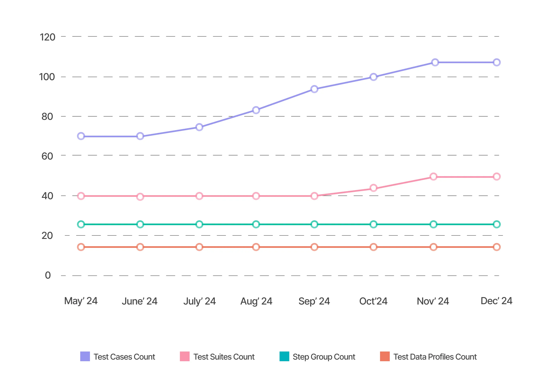Click the Test Suites marker for Nov' 24
551x392 pixels.
434,177
